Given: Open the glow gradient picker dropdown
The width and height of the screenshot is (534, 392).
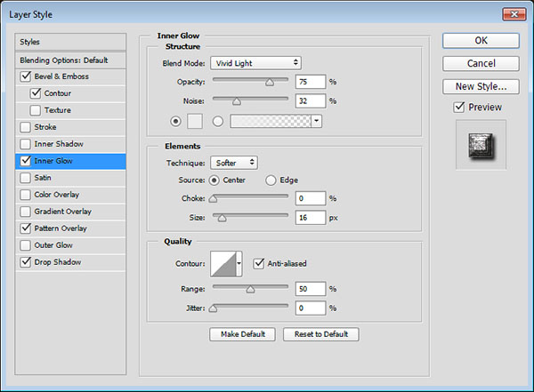Looking at the screenshot, I should 316,121.
